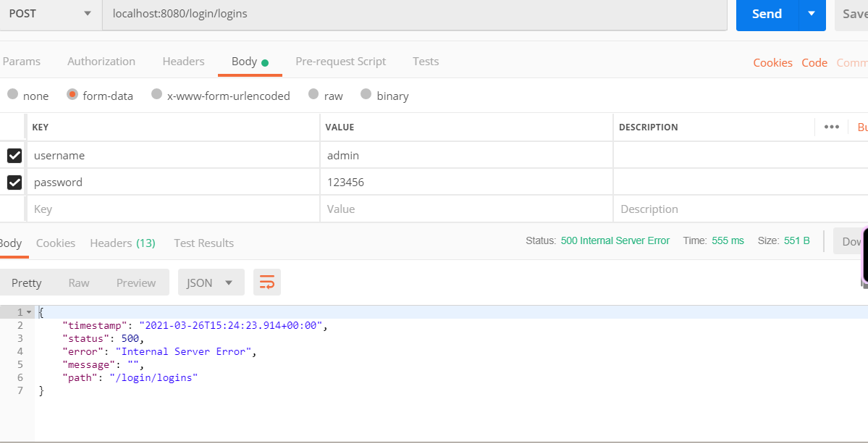Open the three-dots column options menu
The height and width of the screenshot is (444, 868).
[x=832, y=127]
